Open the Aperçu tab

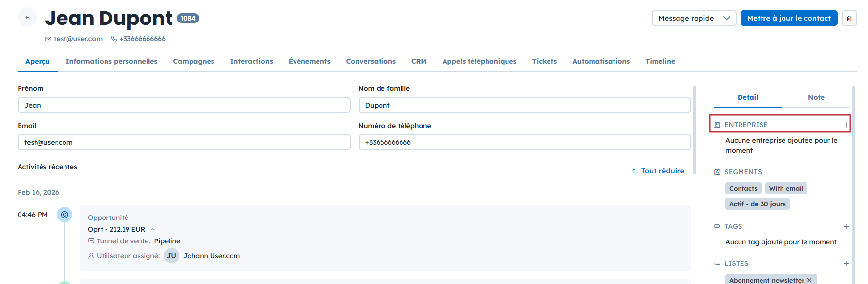click(x=38, y=61)
